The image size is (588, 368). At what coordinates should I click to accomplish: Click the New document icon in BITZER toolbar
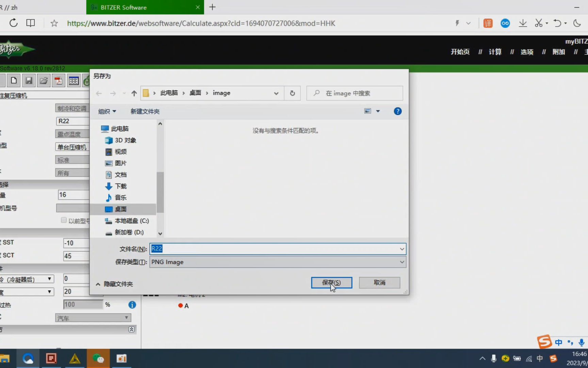(x=14, y=81)
